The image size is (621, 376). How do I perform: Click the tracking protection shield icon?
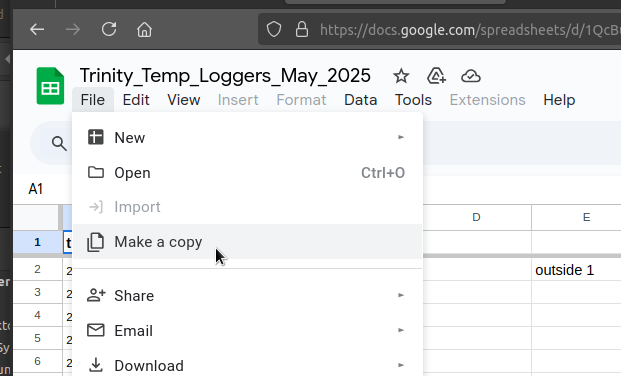(x=274, y=29)
